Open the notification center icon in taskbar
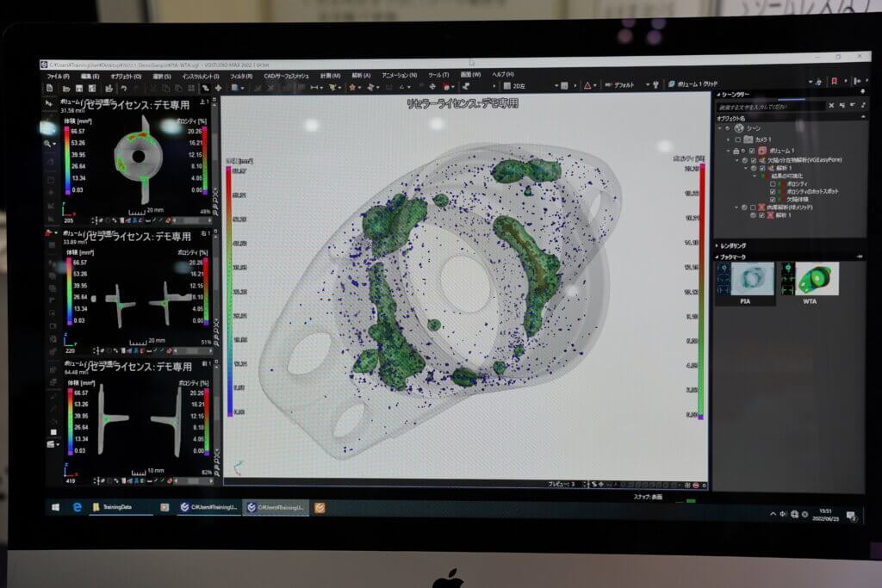 click(851, 516)
